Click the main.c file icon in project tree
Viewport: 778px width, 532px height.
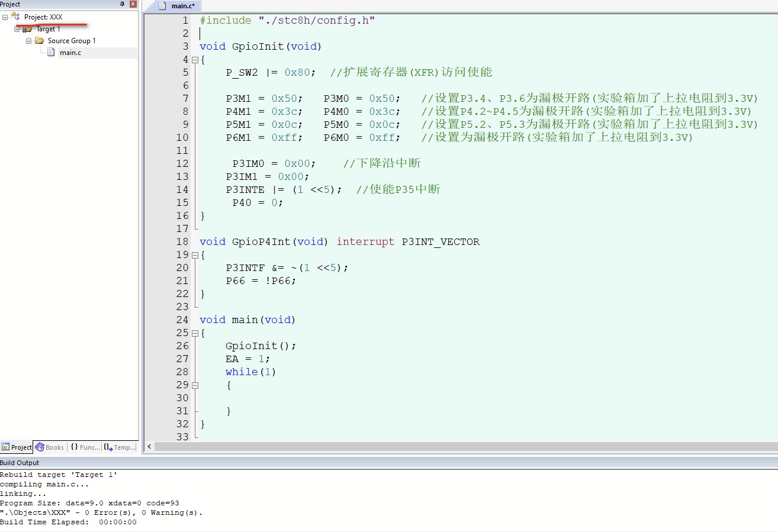51,53
